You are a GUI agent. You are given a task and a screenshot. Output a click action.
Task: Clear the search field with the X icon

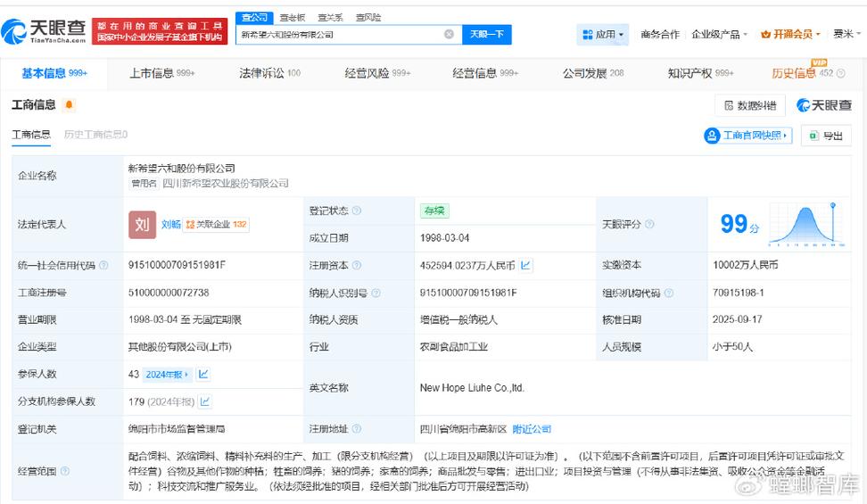coord(449,34)
